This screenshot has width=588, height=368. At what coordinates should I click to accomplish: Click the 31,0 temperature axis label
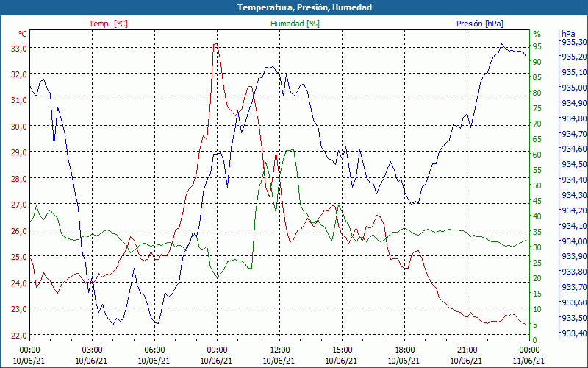[x=18, y=100]
